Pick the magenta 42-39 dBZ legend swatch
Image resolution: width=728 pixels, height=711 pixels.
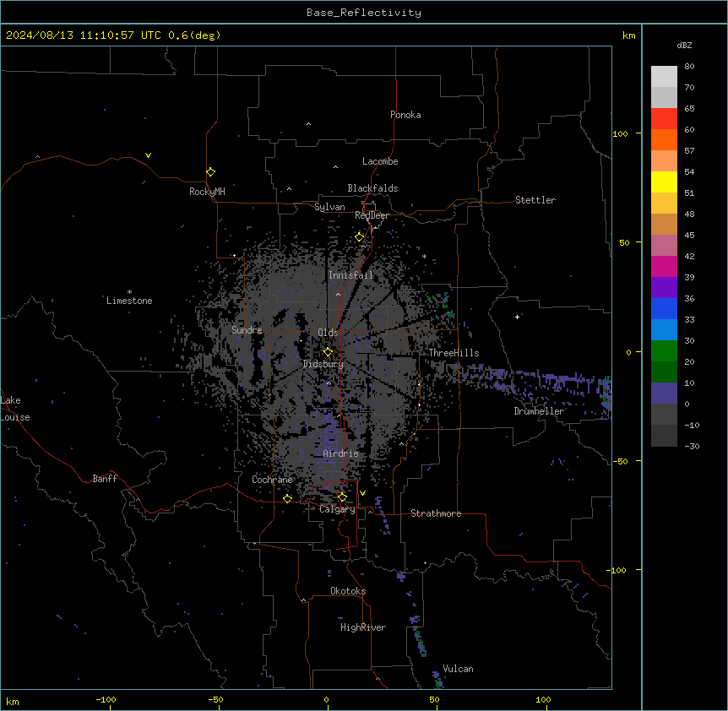pyautogui.click(x=664, y=266)
